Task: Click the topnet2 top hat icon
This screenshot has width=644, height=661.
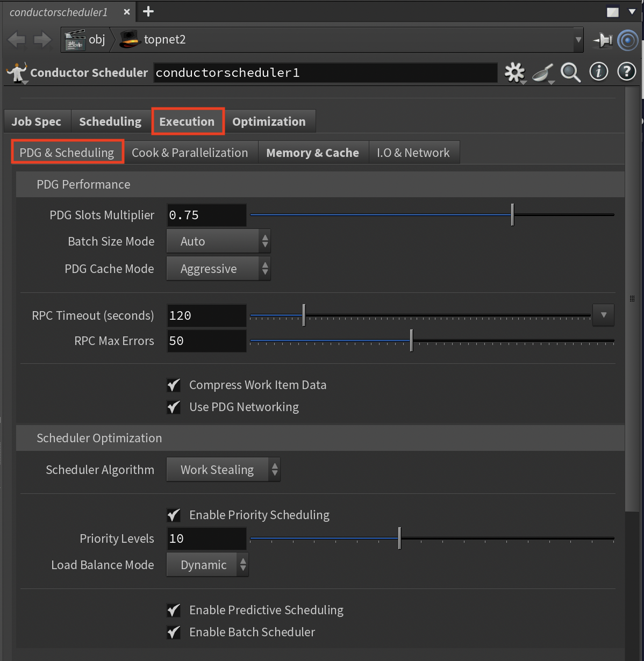Action: (x=130, y=40)
